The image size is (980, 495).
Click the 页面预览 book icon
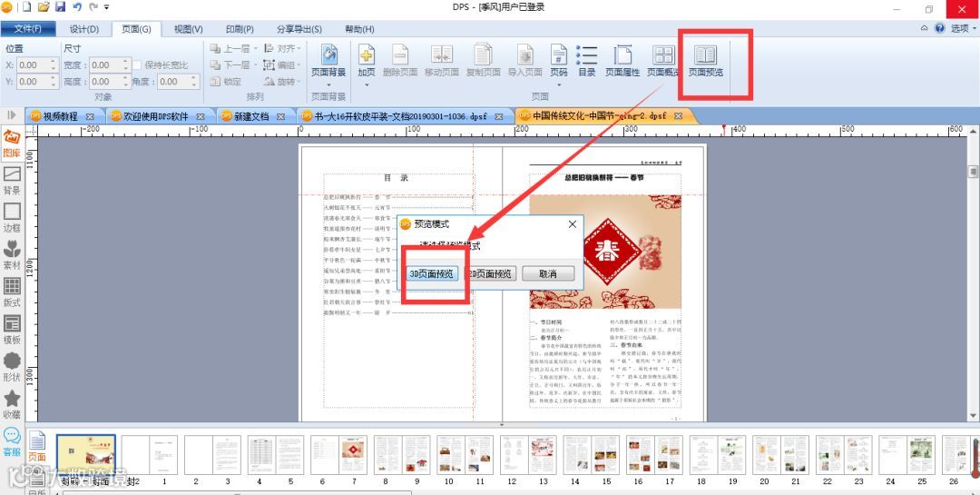click(706, 55)
